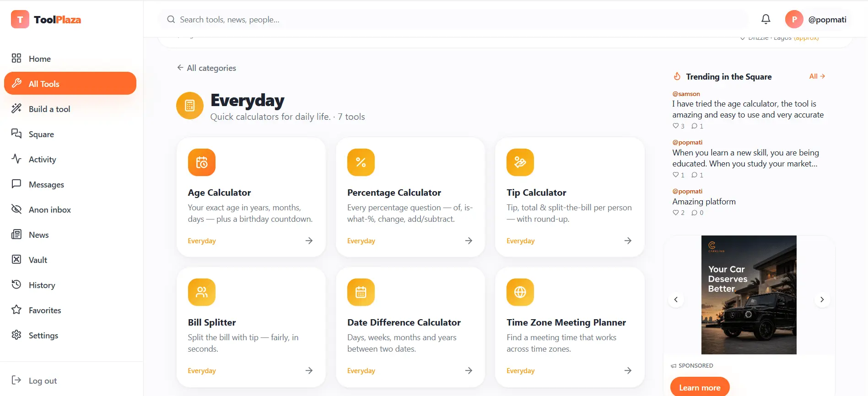Click the Time Zone globe icon

coord(520,292)
